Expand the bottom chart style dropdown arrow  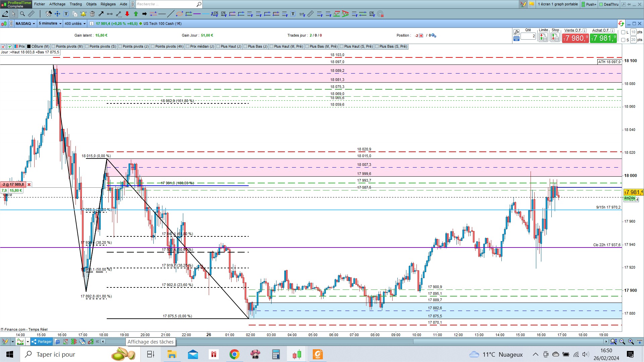(x=28, y=342)
